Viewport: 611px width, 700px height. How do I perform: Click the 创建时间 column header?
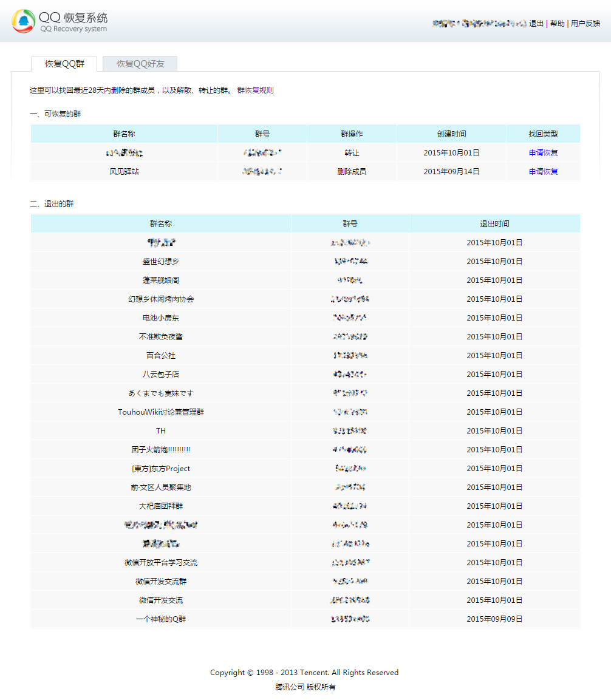pyautogui.click(x=451, y=134)
